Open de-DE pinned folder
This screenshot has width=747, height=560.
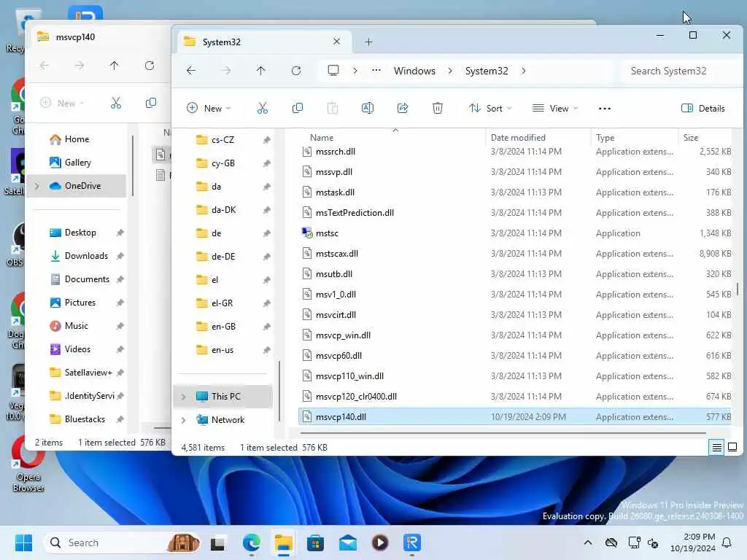click(223, 257)
